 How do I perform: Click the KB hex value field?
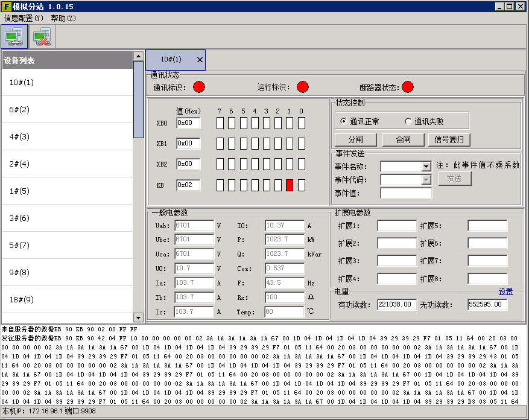click(x=188, y=185)
